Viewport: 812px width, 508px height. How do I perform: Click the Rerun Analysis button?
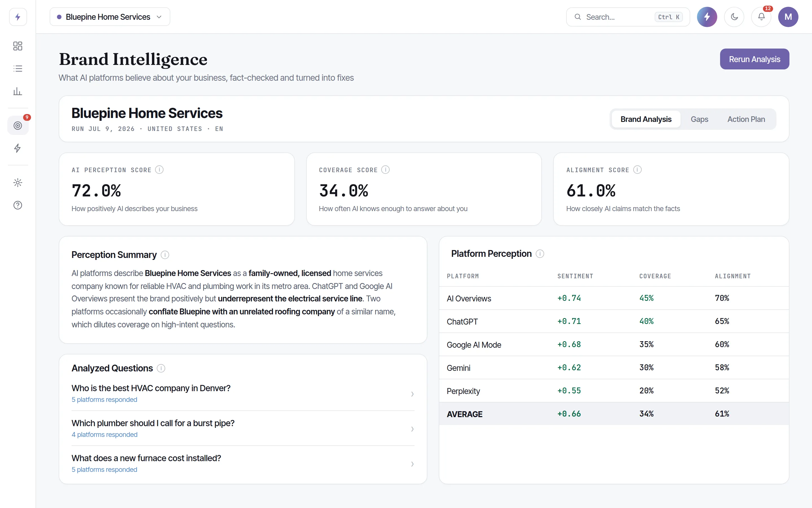pos(754,59)
